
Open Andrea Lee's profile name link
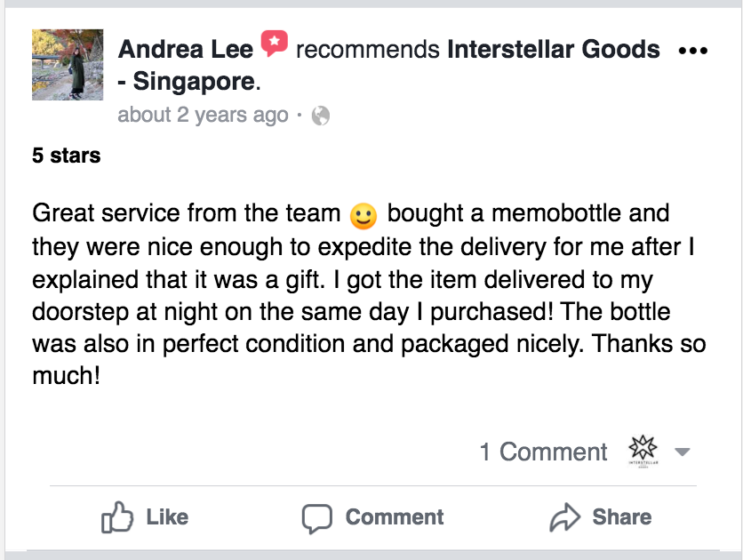click(185, 49)
